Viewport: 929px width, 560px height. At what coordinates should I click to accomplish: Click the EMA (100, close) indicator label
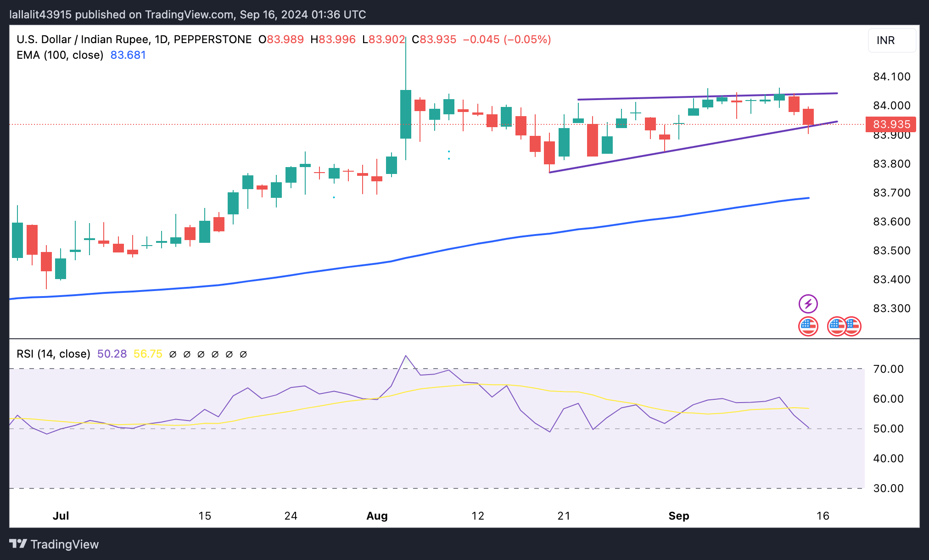point(60,55)
